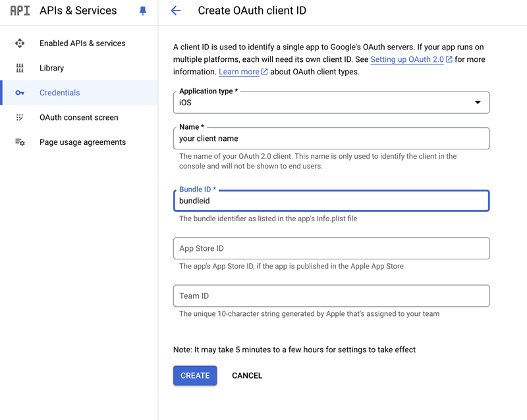Click the back arrow icon

coord(176,11)
